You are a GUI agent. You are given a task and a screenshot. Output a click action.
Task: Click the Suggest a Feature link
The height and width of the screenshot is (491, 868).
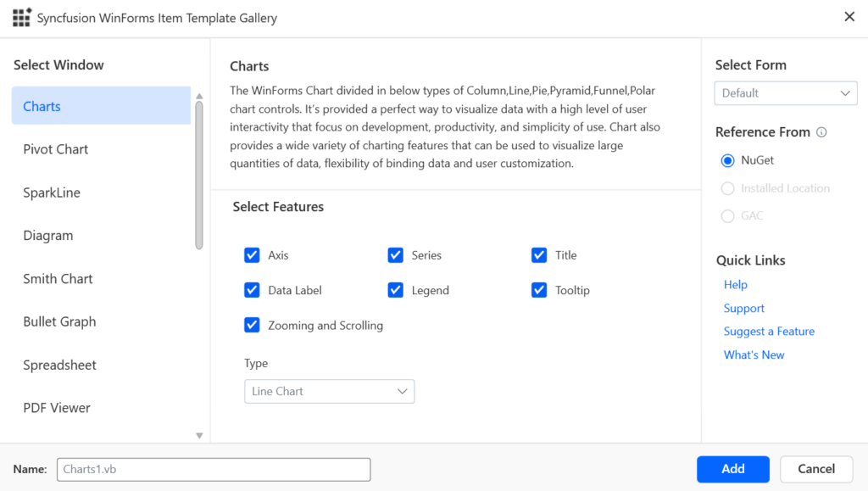pyautogui.click(x=769, y=331)
